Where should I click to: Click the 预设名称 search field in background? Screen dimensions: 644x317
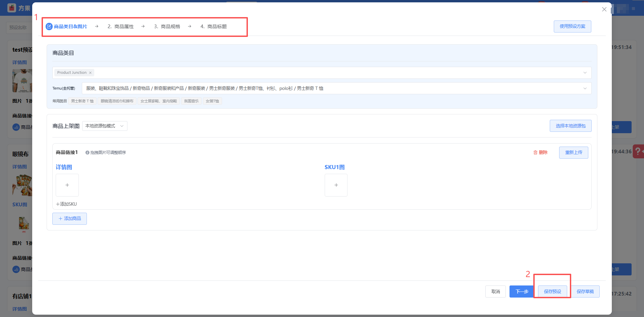(x=19, y=28)
